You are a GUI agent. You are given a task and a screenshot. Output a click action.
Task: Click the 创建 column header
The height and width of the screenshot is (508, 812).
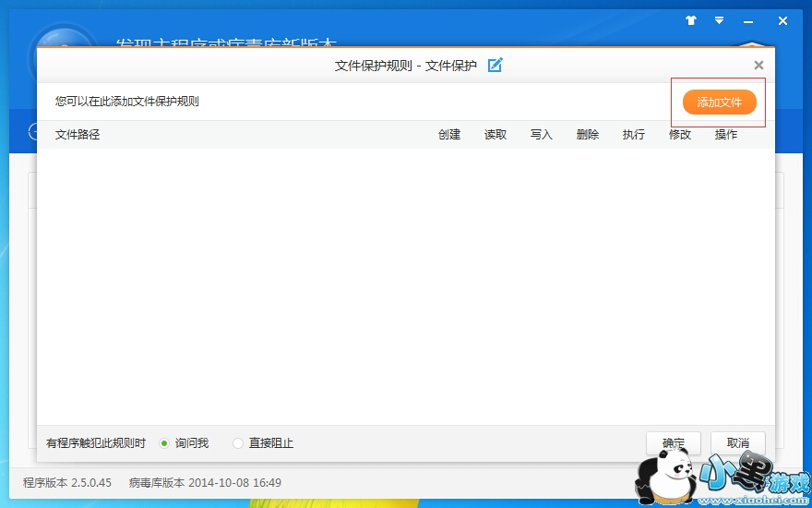449,135
